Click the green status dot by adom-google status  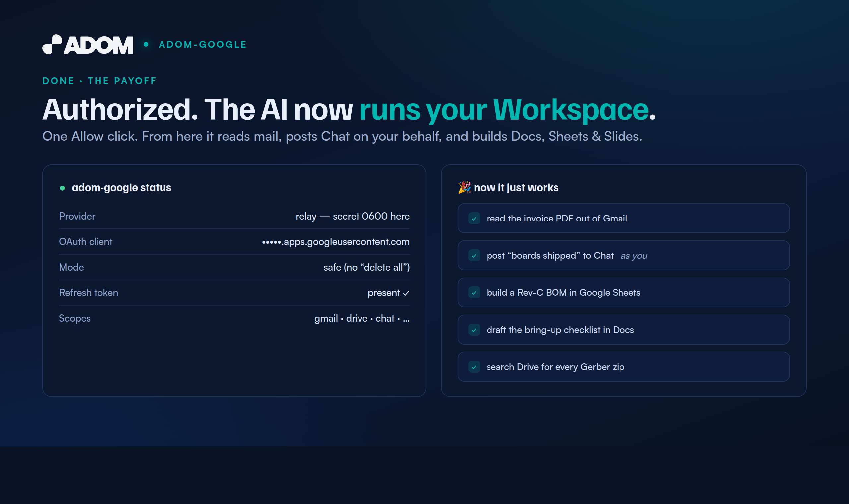(x=62, y=188)
